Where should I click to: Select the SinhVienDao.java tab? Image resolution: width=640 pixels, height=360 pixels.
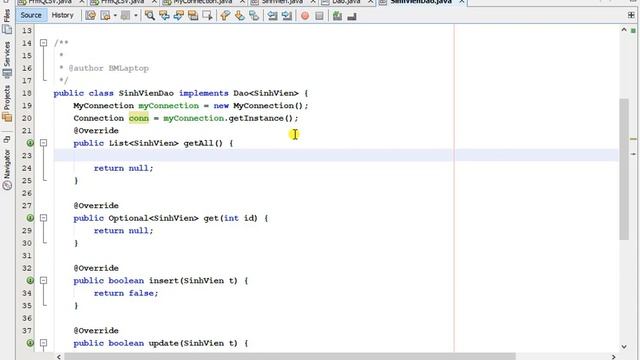[421, 2]
